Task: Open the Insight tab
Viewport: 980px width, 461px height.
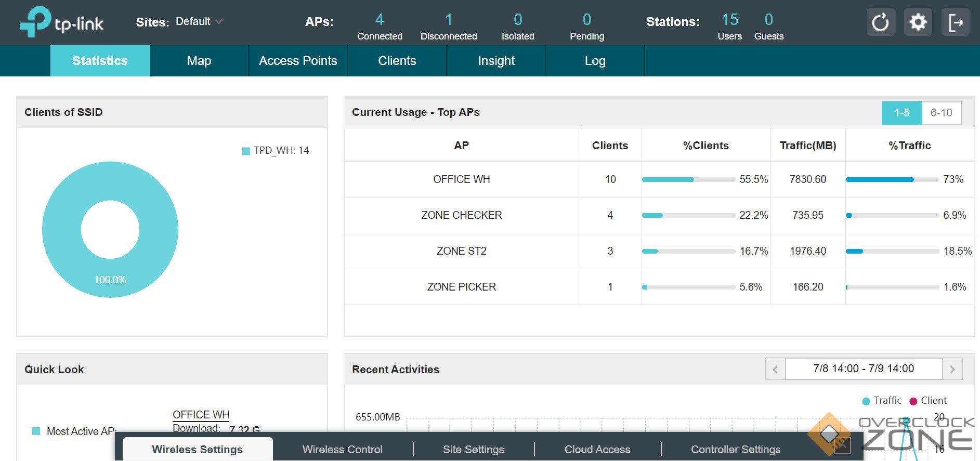Action: (x=496, y=61)
